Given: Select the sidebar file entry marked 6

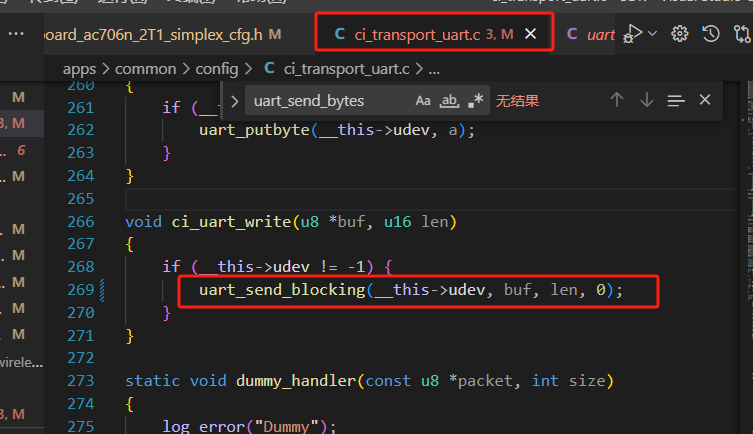Looking at the screenshot, I should point(22,150).
